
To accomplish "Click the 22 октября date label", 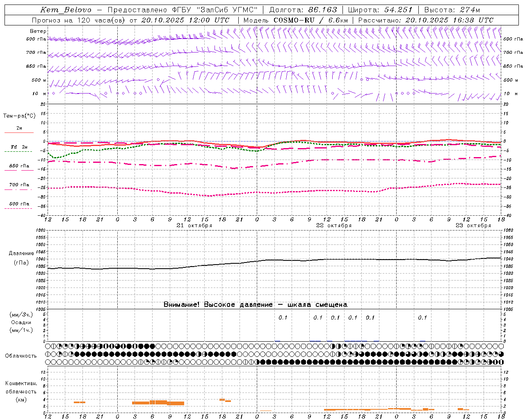I will (334, 226).
